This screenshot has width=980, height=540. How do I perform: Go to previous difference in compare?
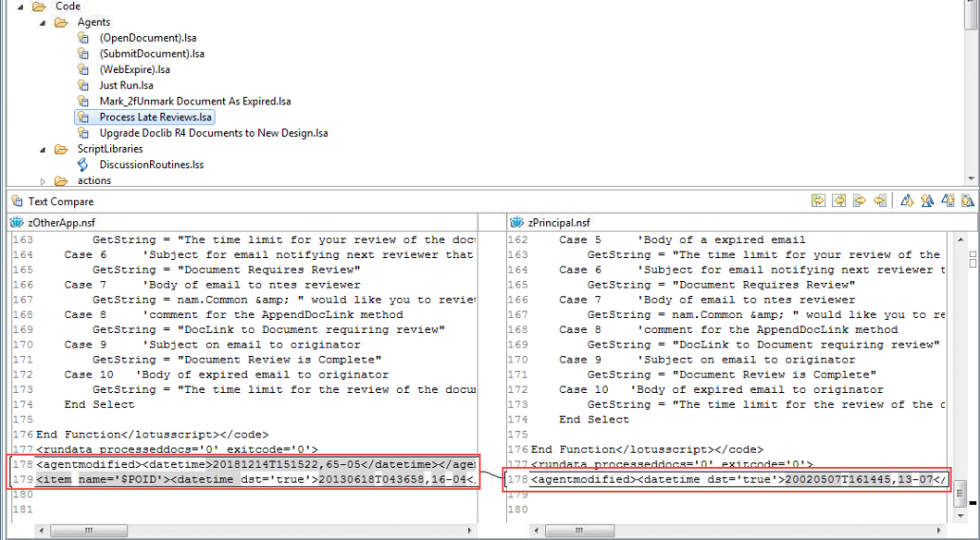coord(927,200)
